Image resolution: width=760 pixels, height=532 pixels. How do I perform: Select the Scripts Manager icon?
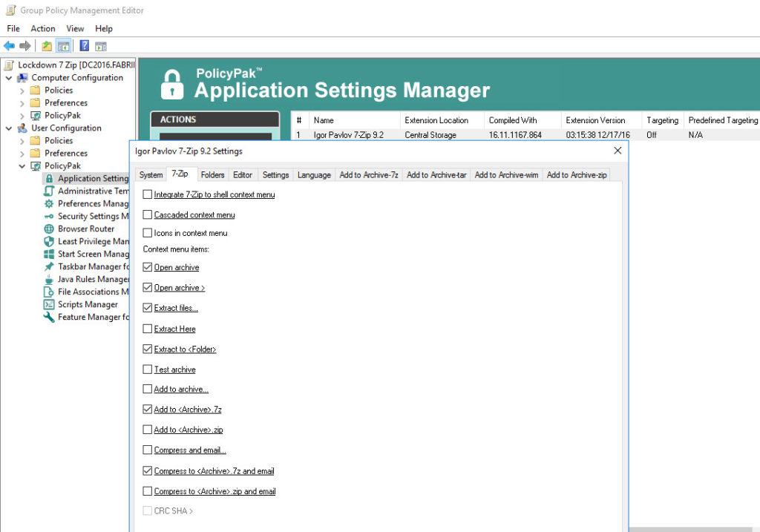pos(49,304)
